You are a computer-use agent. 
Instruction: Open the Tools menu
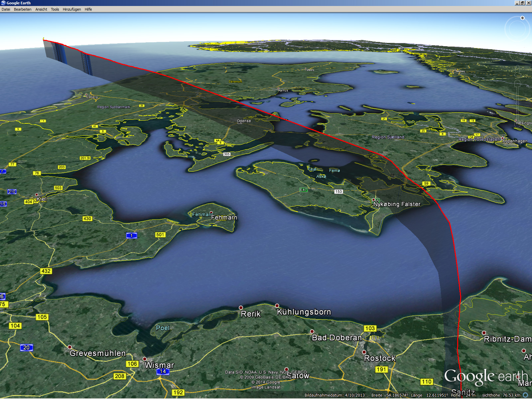pos(55,9)
